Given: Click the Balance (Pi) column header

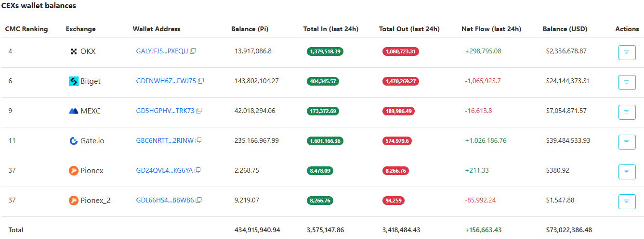Looking at the screenshot, I should (x=250, y=29).
